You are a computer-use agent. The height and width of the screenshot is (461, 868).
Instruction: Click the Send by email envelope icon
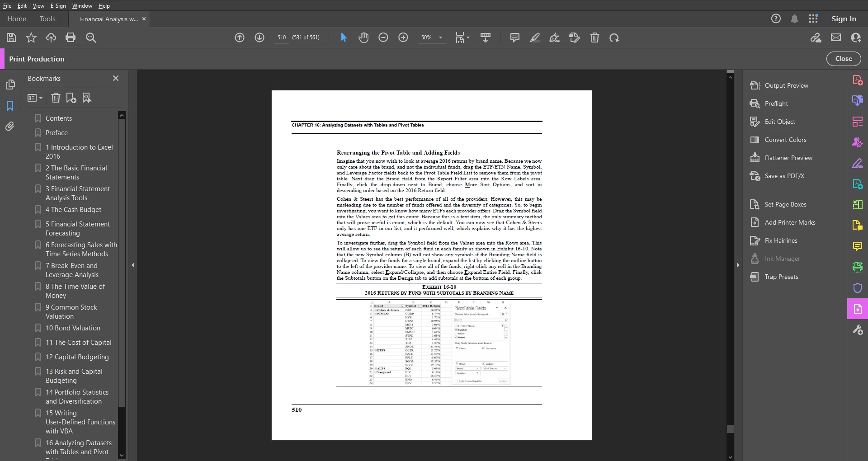(836, 38)
